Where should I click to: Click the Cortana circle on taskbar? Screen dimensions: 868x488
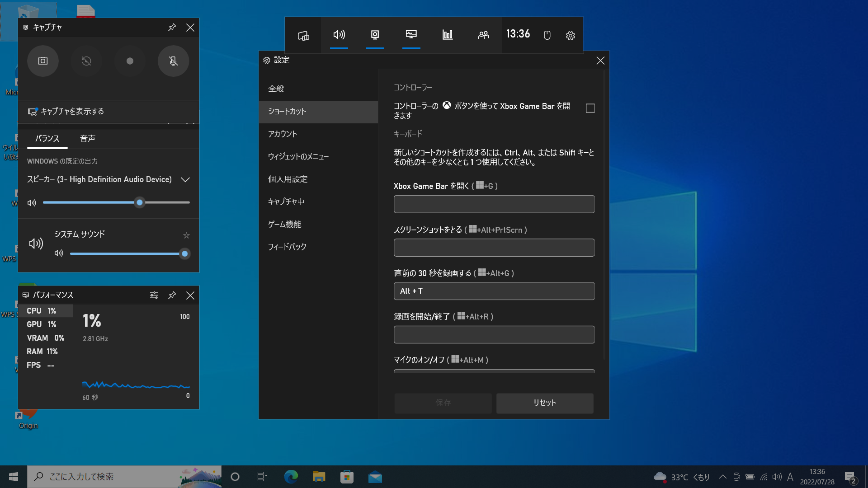pos(235,477)
